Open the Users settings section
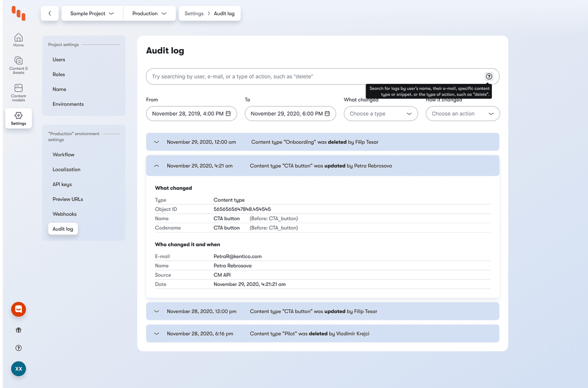Image resolution: width=588 pixels, height=388 pixels. (59, 59)
